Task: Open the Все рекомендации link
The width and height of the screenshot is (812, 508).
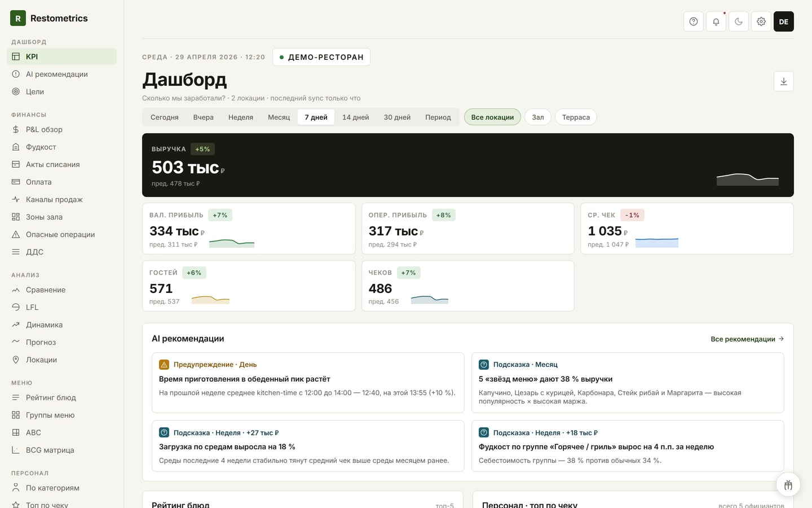Action: (747, 339)
